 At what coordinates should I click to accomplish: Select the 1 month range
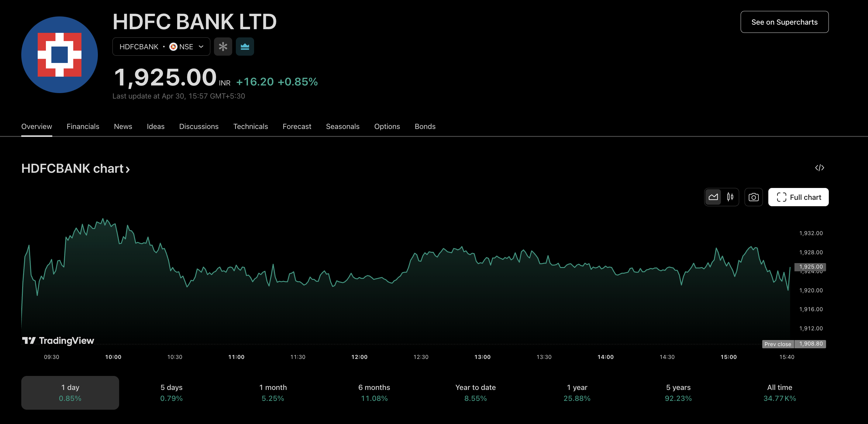point(273,393)
